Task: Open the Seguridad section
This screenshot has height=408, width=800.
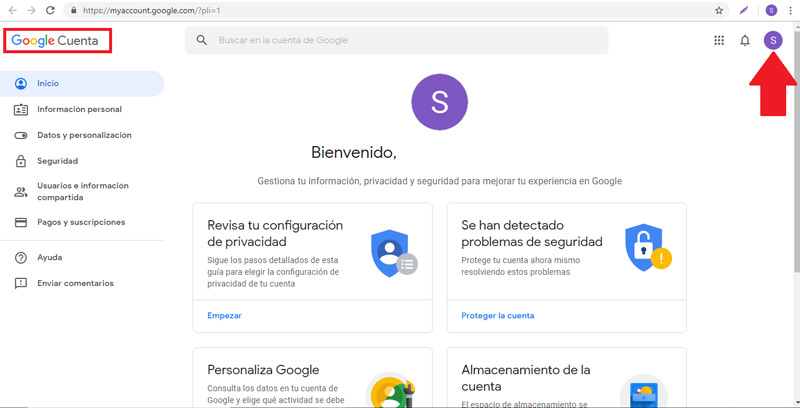Action: [x=57, y=161]
